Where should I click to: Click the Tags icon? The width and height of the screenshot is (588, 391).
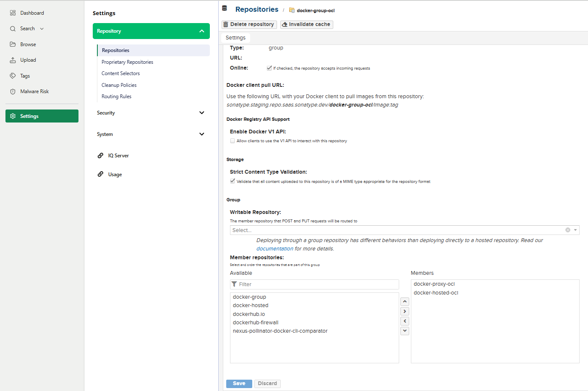coord(13,76)
